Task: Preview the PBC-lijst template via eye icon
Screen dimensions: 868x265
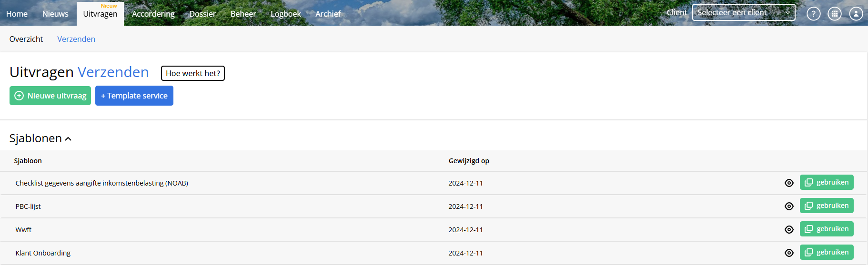Action: click(x=789, y=206)
